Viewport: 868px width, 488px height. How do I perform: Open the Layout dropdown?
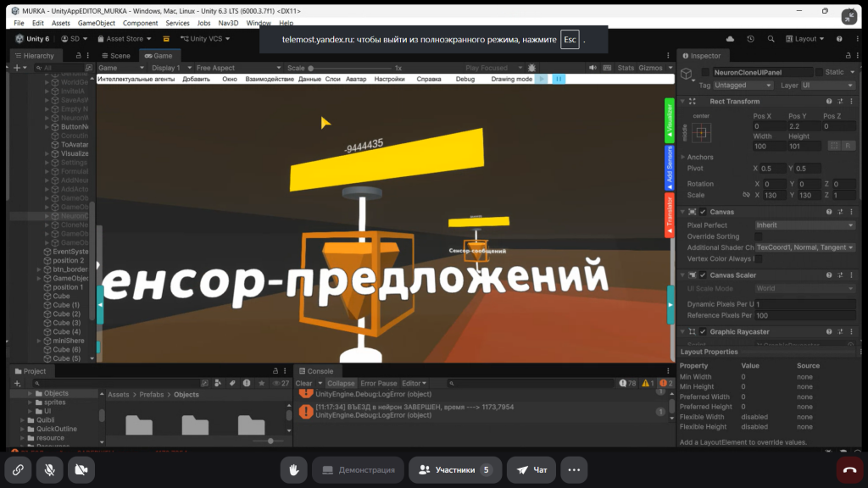pyautogui.click(x=810, y=39)
